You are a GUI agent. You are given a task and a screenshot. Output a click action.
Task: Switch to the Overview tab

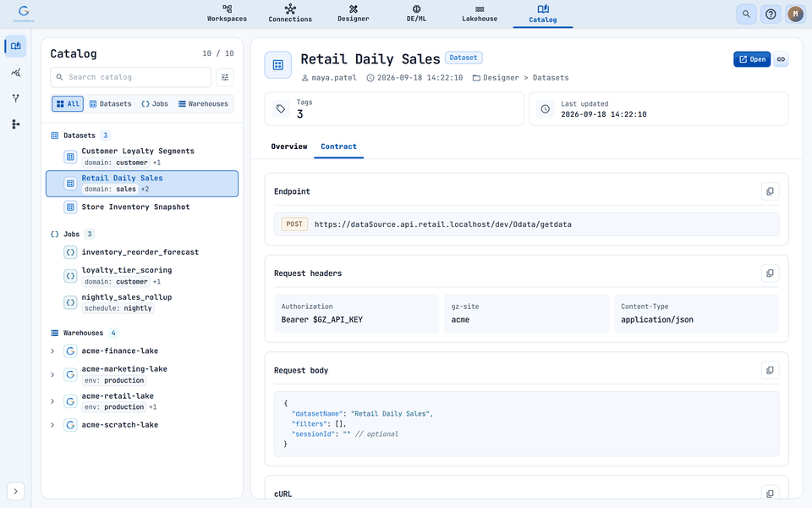pos(289,146)
